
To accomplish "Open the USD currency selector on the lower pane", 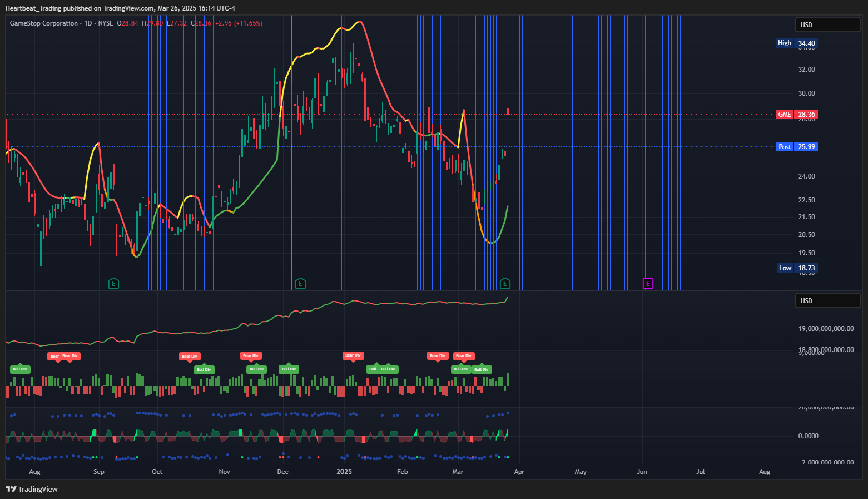I will click(x=828, y=300).
